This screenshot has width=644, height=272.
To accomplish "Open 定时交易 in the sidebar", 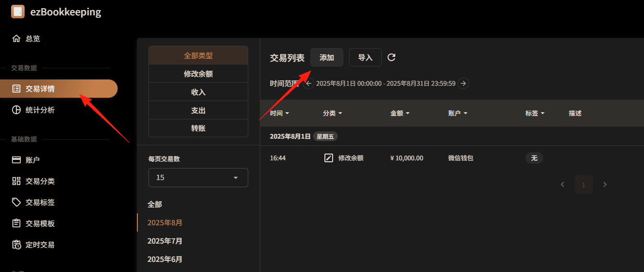I will [40, 245].
